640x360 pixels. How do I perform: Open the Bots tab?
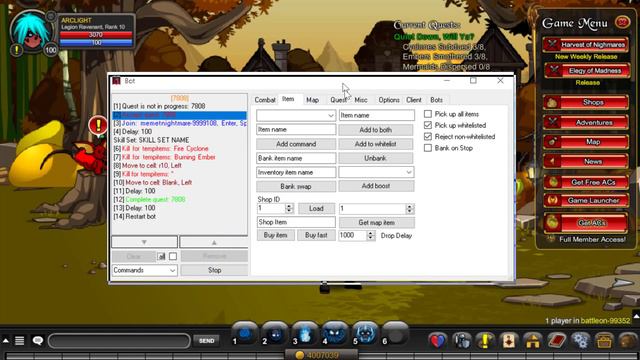pyautogui.click(x=436, y=100)
